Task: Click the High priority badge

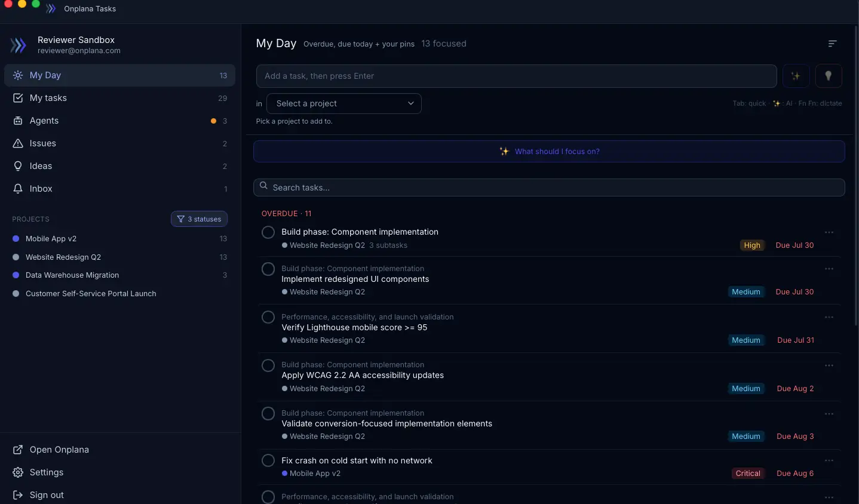Action: click(752, 245)
